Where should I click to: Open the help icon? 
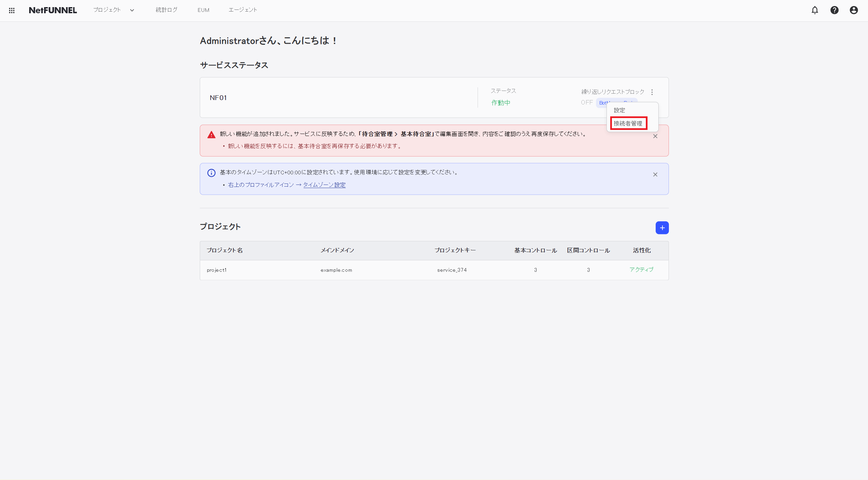(834, 11)
